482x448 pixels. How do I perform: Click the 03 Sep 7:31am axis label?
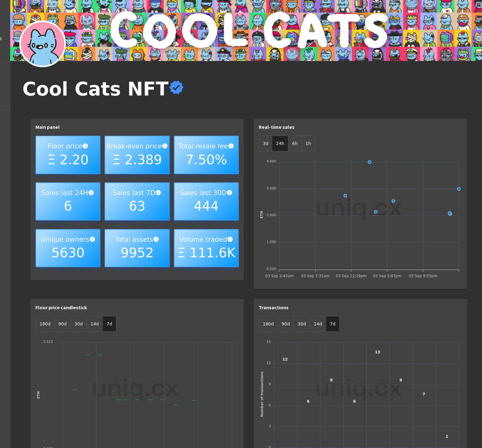[x=315, y=276]
